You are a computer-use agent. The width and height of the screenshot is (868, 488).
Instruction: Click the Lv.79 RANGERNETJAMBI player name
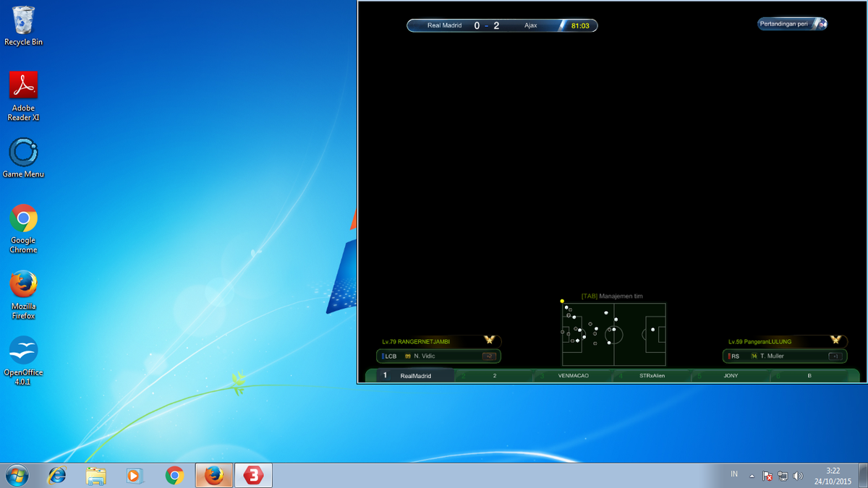416,341
